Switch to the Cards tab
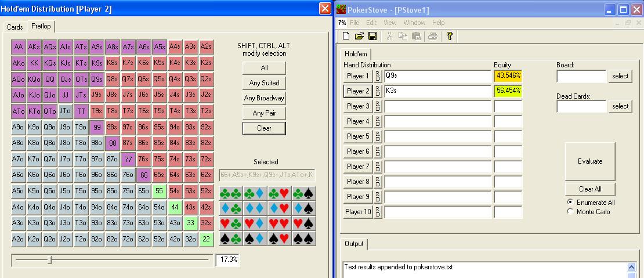Screen dimensions: 644x278 click(x=15, y=27)
